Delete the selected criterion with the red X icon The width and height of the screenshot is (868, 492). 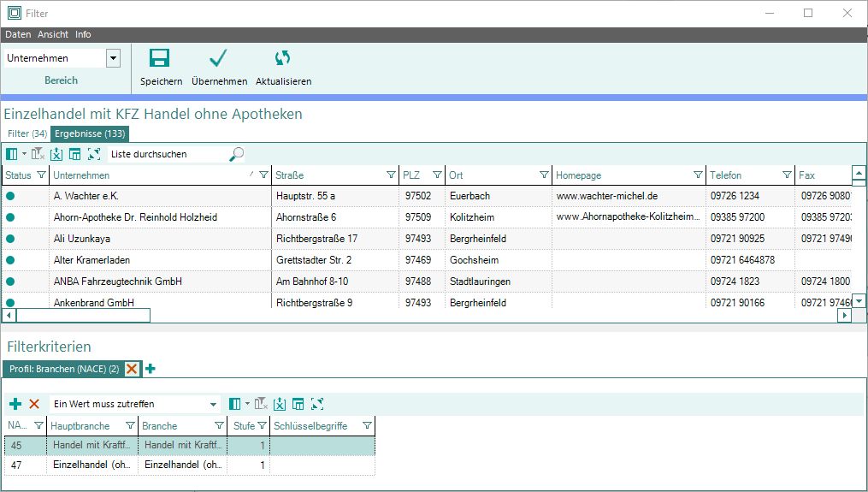pos(34,404)
